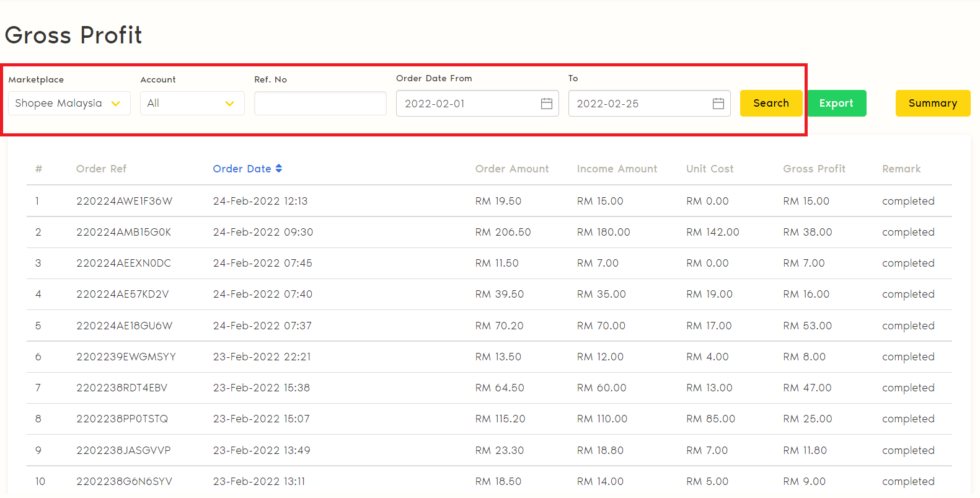The width and height of the screenshot is (980, 498).
Task: Click unit cost RM 85.00
Action: point(711,419)
